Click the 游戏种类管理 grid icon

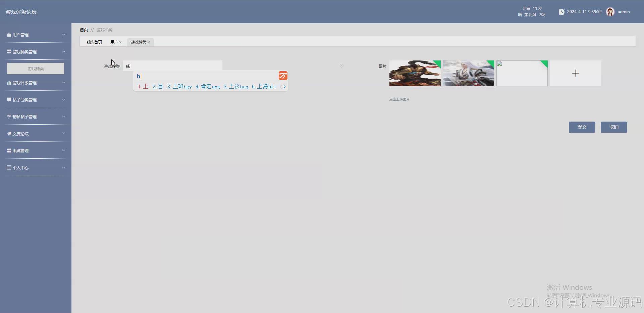pyautogui.click(x=9, y=52)
